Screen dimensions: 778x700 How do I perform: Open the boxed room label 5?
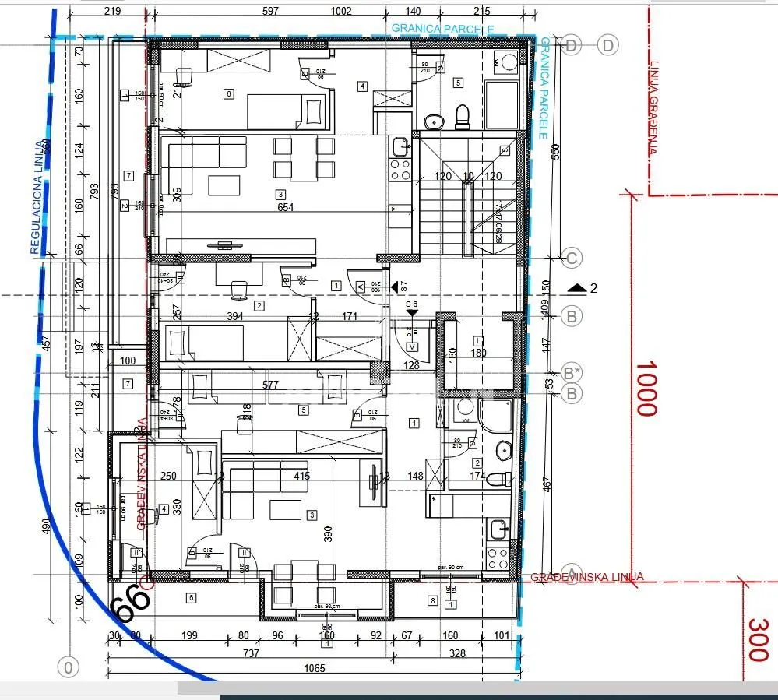tap(458, 83)
